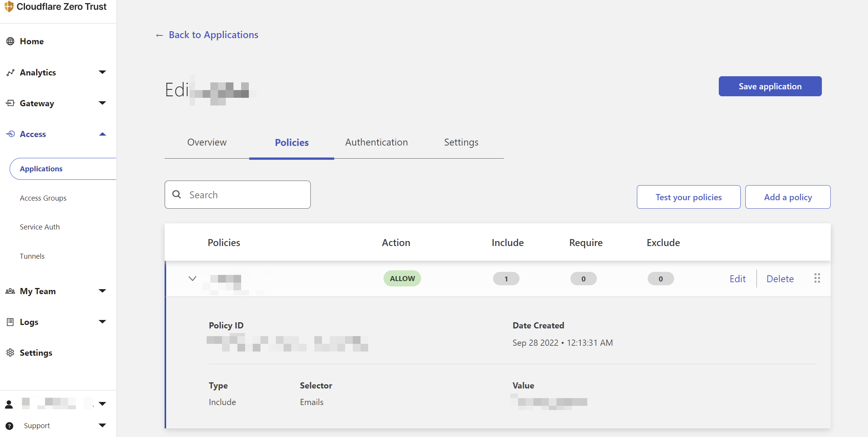Click the Home globe icon
Viewport: 868px width, 437px height.
(10, 41)
